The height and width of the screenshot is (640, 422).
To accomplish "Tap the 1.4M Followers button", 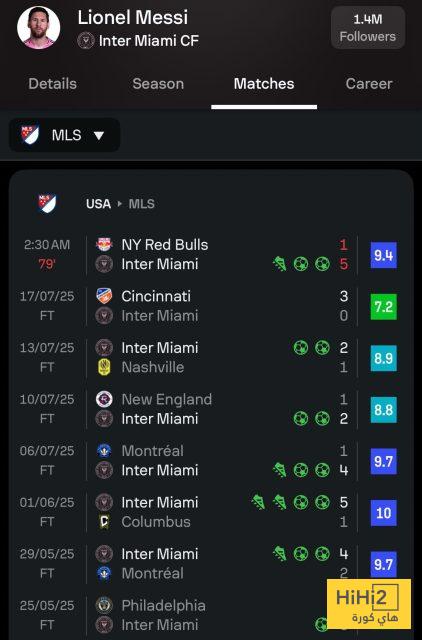I will (x=368, y=27).
